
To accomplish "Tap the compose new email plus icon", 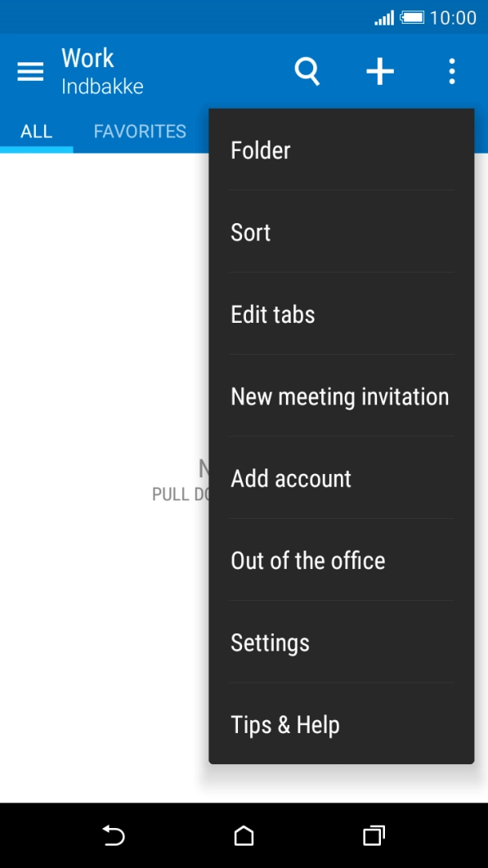I will tap(379, 71).
